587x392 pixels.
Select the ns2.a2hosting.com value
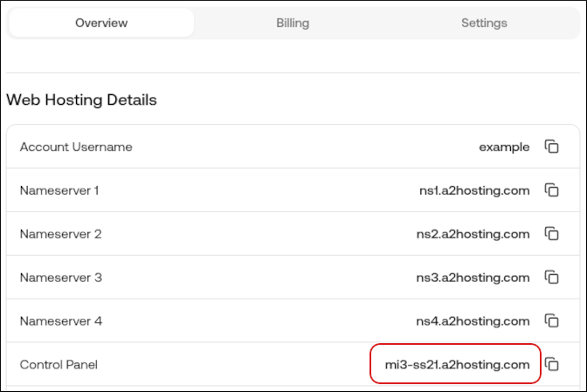point(473,234)
